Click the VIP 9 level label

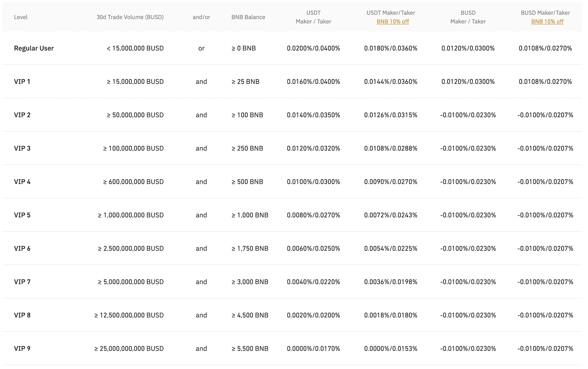22,348
